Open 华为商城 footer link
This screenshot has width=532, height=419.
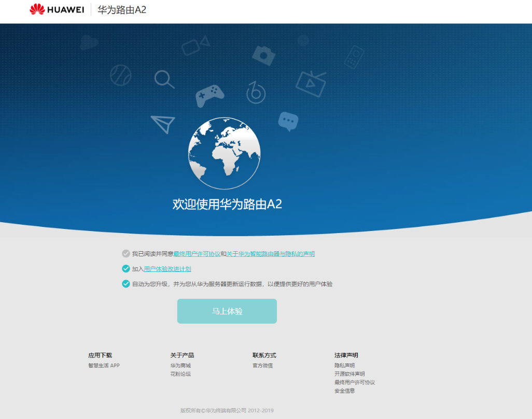pos(180,366)
